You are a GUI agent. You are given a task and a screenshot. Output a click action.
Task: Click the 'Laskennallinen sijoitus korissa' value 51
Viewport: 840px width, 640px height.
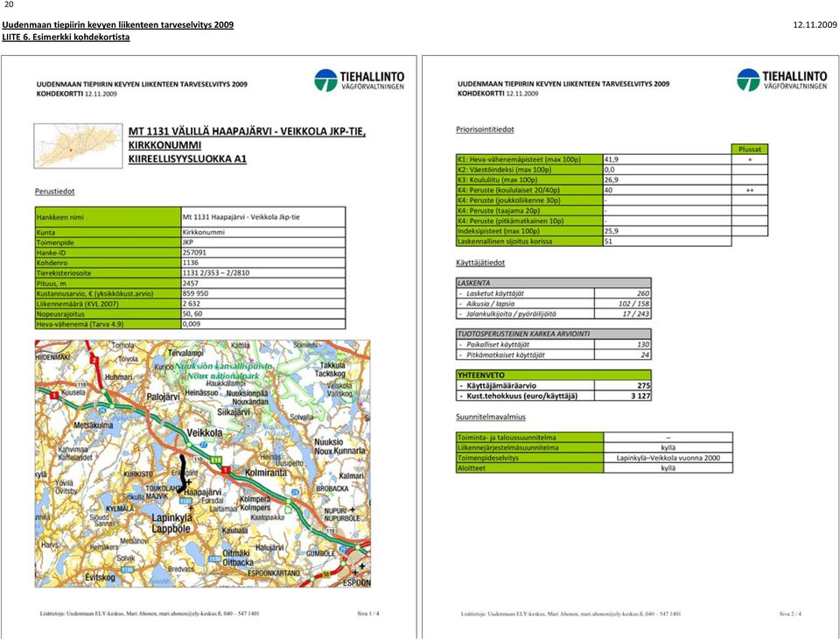pos(608,242)
